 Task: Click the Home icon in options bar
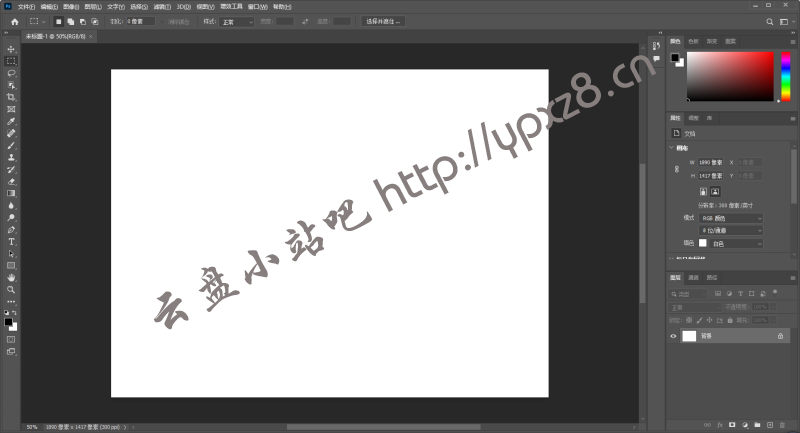pyautogui.click(x=14, y=21)
